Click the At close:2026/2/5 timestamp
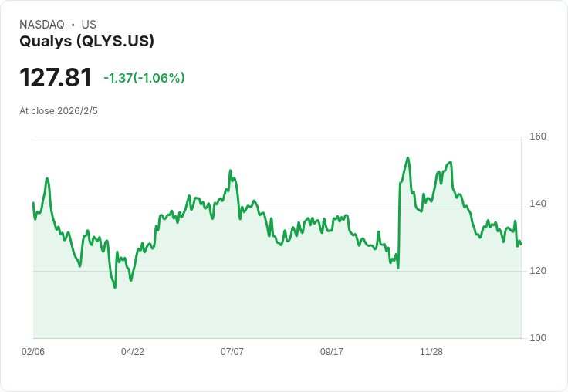This screenshot has height=392, width=568. (x=59, y=111)
